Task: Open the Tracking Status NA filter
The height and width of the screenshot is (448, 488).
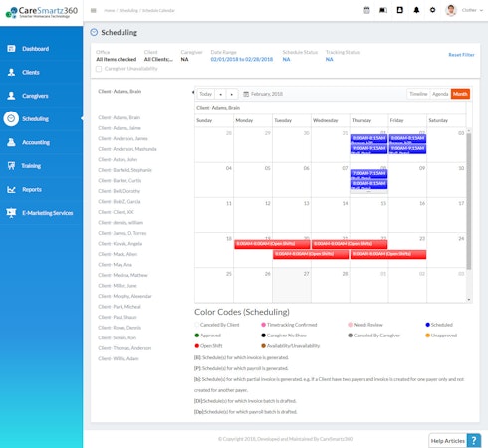Action: (x=329, y=59)
